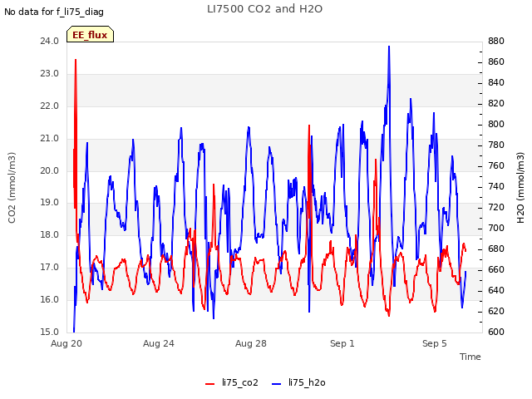Click the Aug 20 x-axis tick label
The width and height of the screenshot is (532, 399).
click(66, 343)
